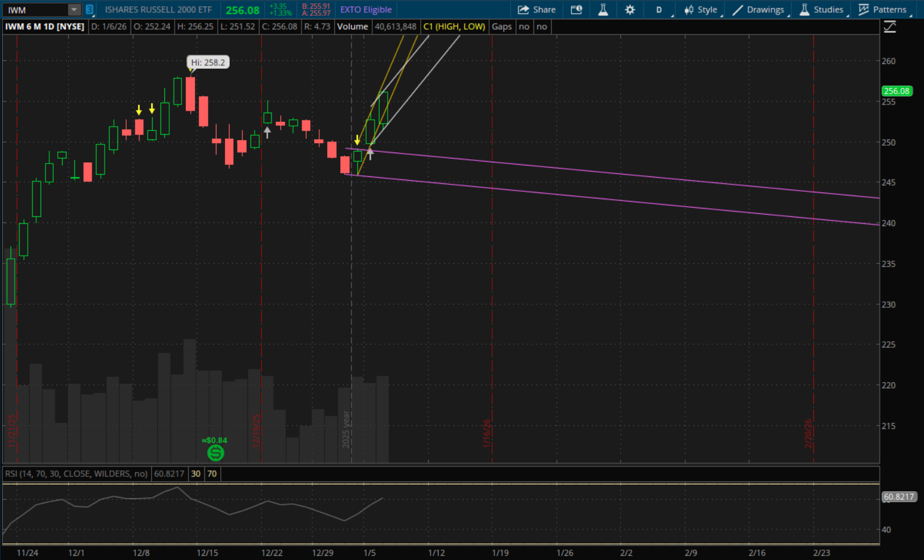
Task: Open the news/alerts window icon
Action: click(576, 10)
